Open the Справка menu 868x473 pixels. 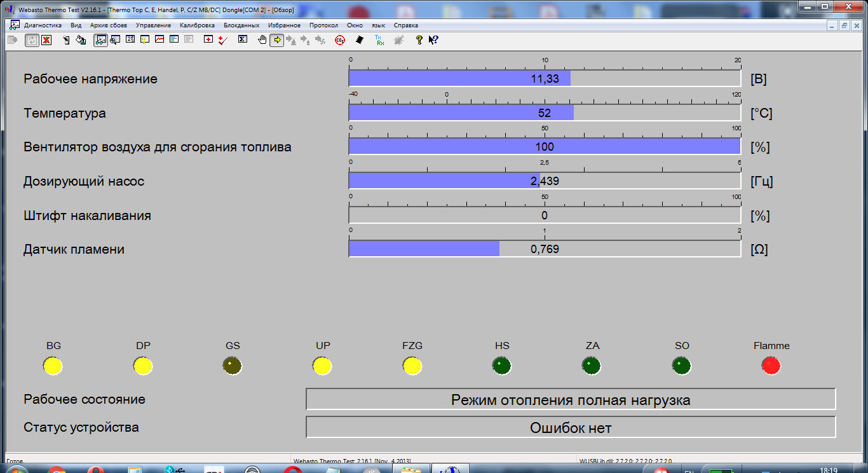point(405,25)
